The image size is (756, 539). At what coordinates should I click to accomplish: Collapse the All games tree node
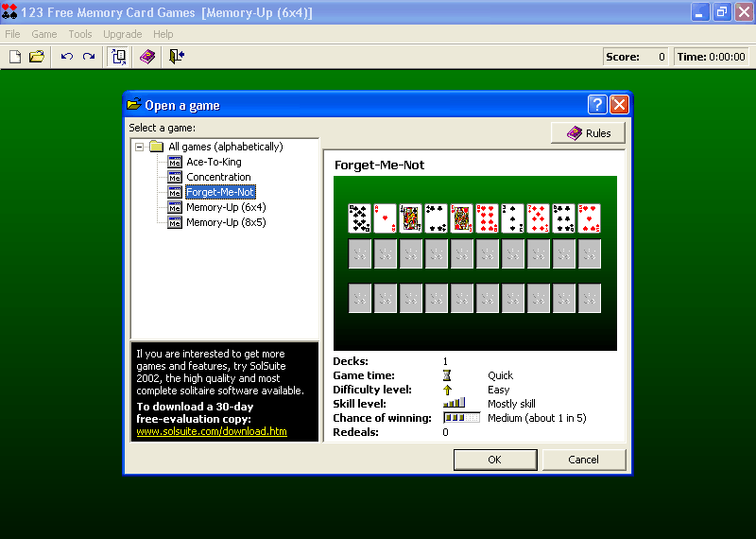click(139, 147)
